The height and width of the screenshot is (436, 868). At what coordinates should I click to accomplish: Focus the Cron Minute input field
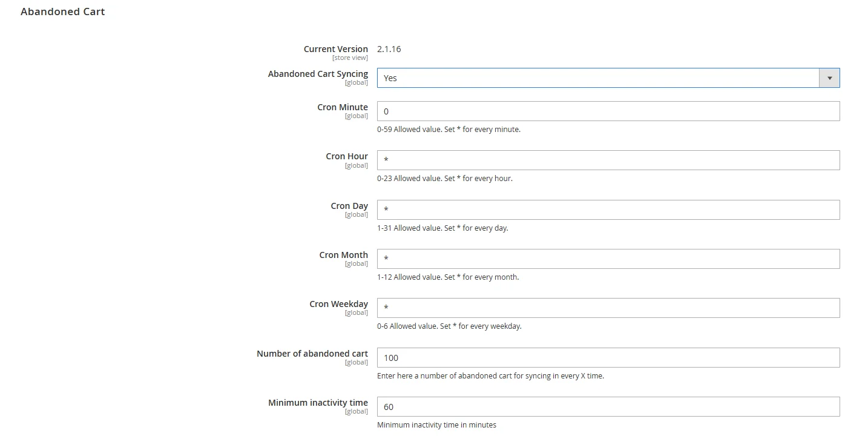[608, 111]
